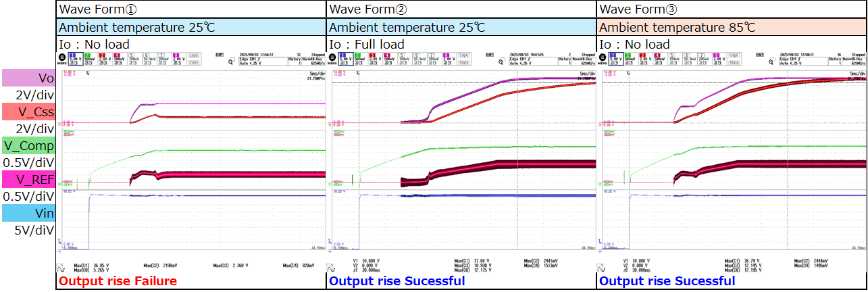The width and height of the screenshot is (868, 292).
Task: Click the Normal/Hi-Res acquisition box in Wave Form① scope
Action: pyautogui.click(x=313, y=62)
